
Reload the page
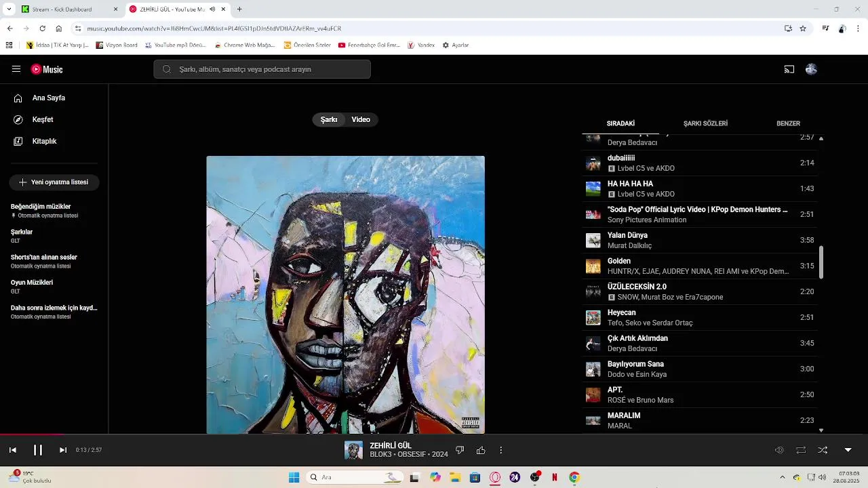[x=42, y=28]
